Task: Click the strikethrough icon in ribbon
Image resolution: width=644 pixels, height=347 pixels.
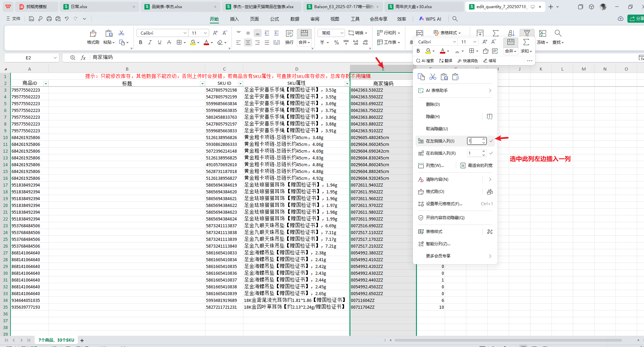Action: [x=169, y=42]
